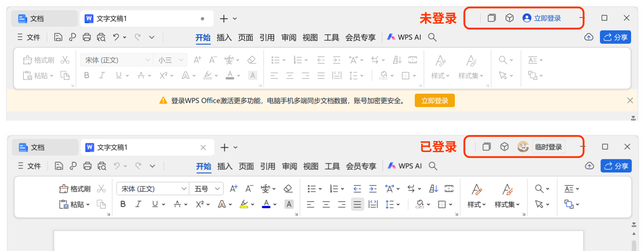Click the Save icon in the upper not-logged-in window
The height and width of the screenshot is (251, 644).
[58, 37]
